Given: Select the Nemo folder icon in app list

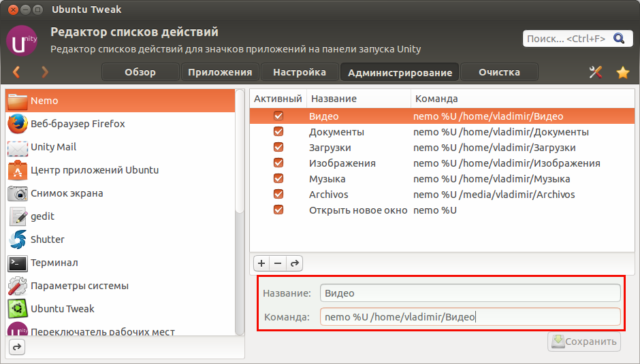Looking at the screenshot, I should pos(18,101).
